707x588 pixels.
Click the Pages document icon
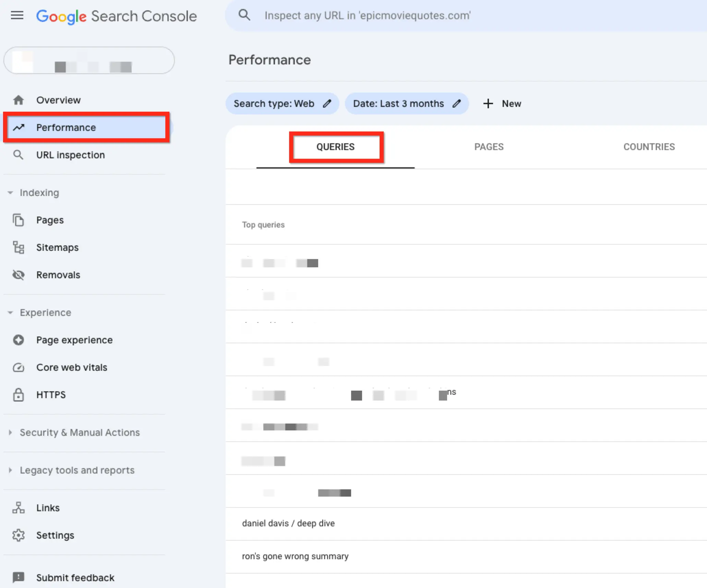(x=19, y=220)
